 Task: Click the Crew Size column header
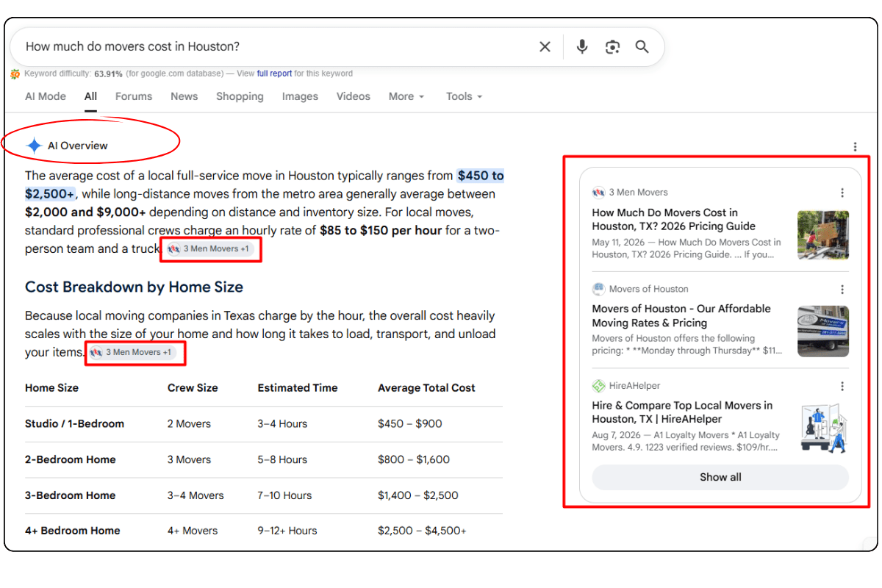[x=193, y=388]
